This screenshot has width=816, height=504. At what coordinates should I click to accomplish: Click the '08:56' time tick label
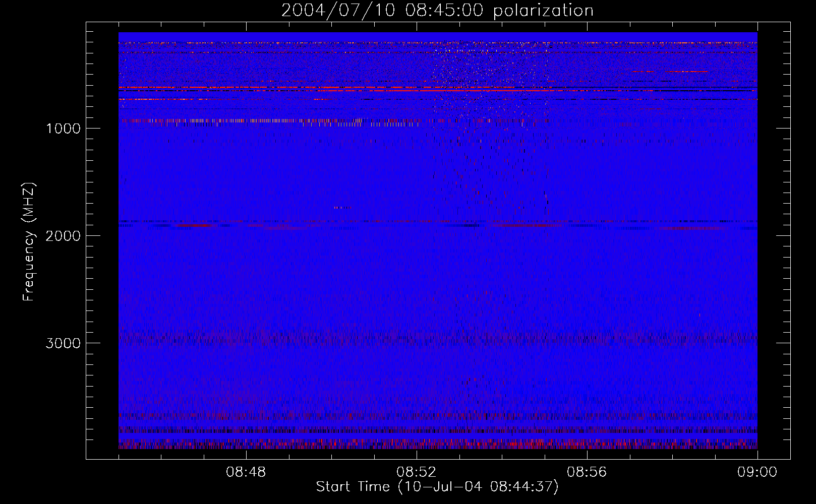[x=587, y=472]
